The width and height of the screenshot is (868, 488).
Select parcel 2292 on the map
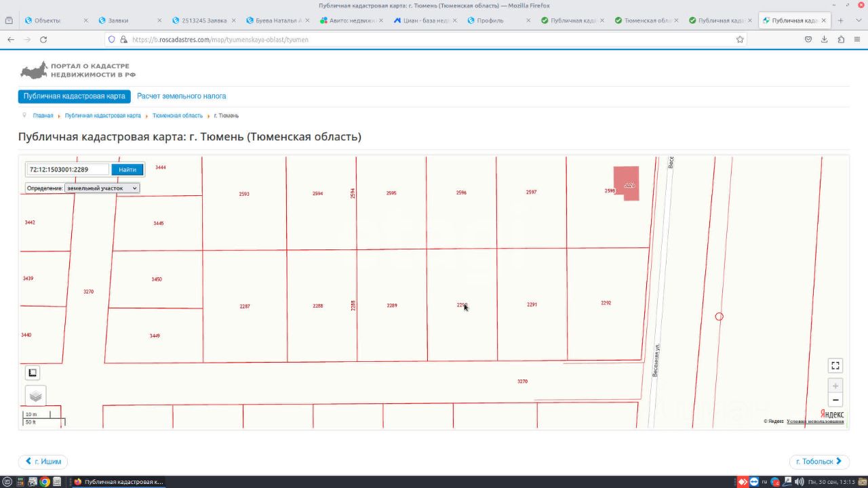pyautogui.click(x=606, y=303)
